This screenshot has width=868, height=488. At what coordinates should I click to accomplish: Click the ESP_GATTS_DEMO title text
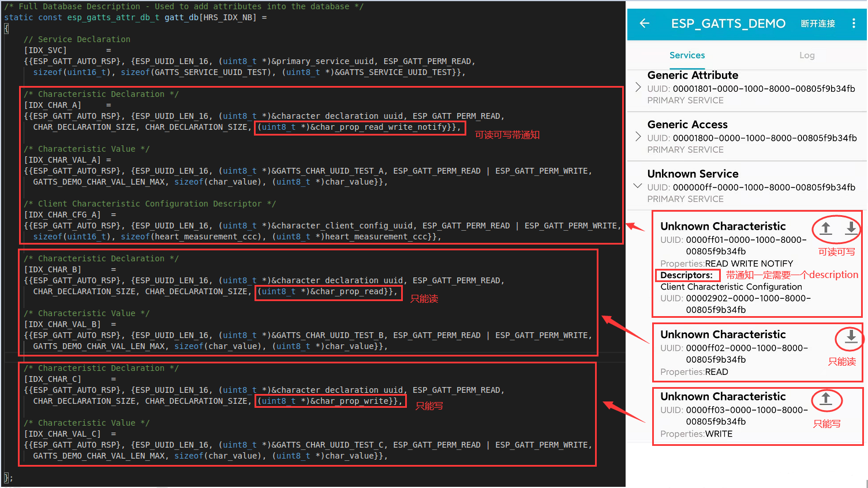[x=729, y=24]
